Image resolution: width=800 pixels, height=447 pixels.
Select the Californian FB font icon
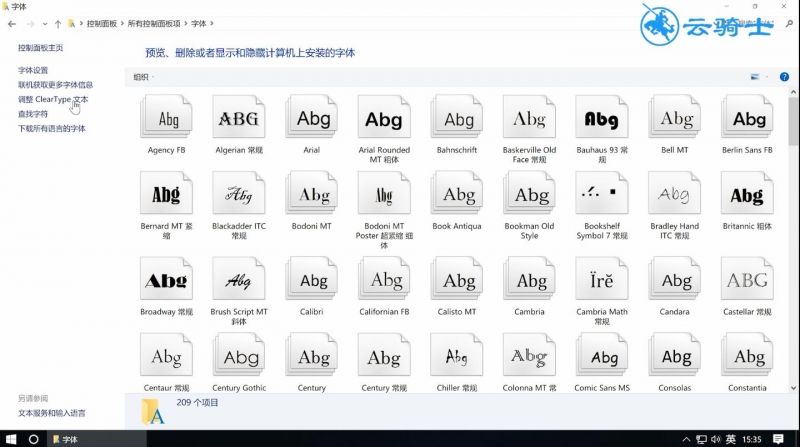tap(384, 279)
